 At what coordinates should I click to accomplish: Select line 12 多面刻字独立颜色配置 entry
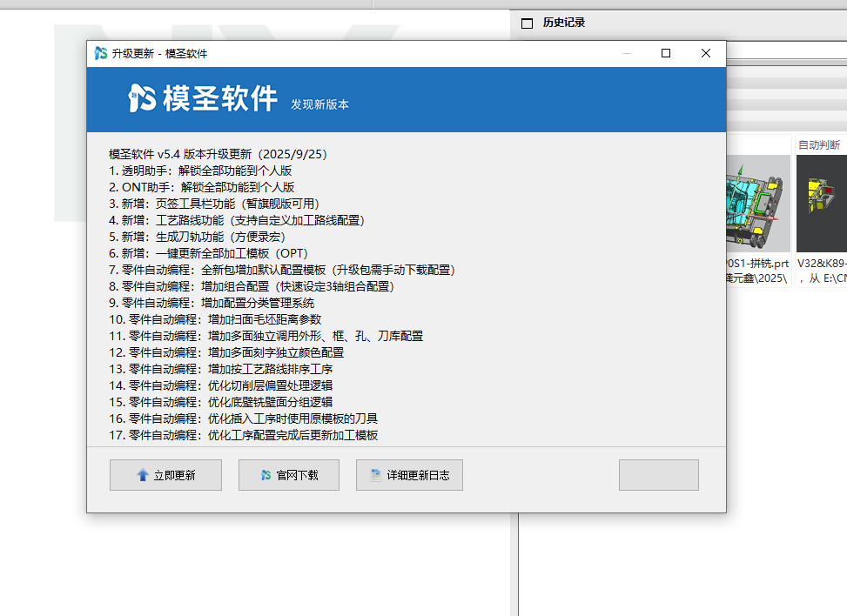[226, 352]
